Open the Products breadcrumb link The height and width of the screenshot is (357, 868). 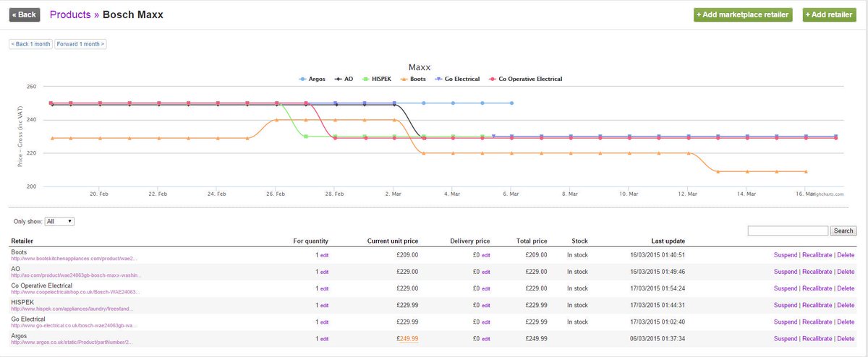pos(70,14)
